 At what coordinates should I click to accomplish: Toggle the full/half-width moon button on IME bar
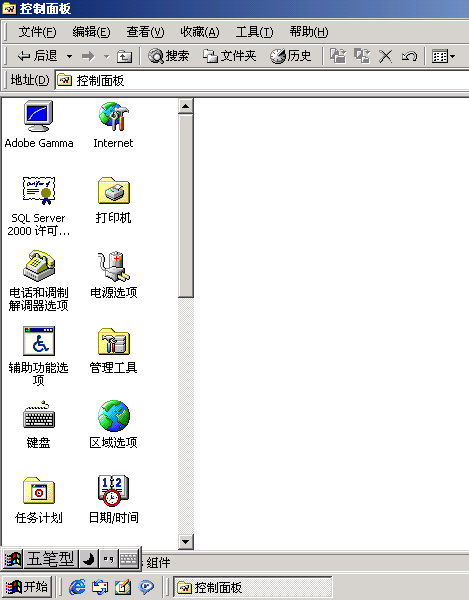(x=89, y=559)
